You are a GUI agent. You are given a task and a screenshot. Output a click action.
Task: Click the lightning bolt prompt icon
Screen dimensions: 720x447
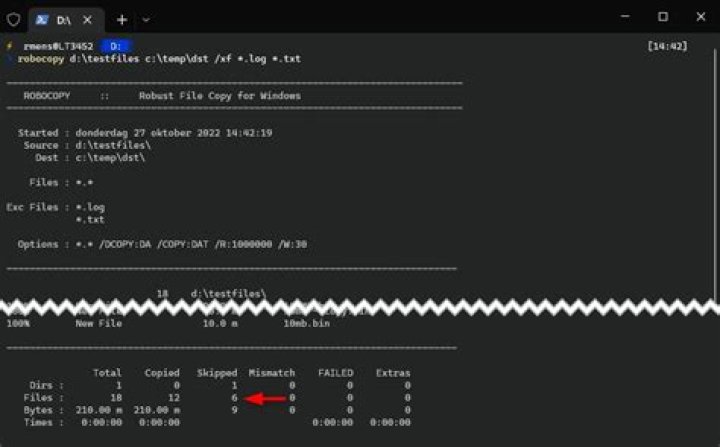[9, 46]
